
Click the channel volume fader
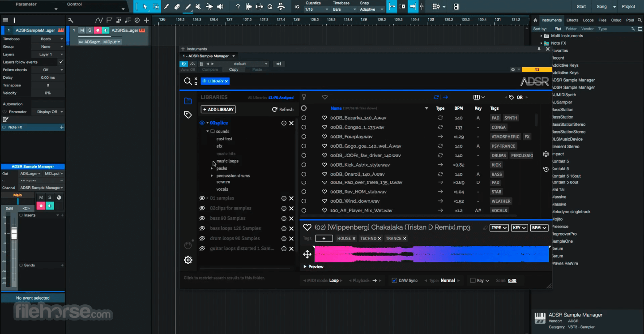click(14, 233)
